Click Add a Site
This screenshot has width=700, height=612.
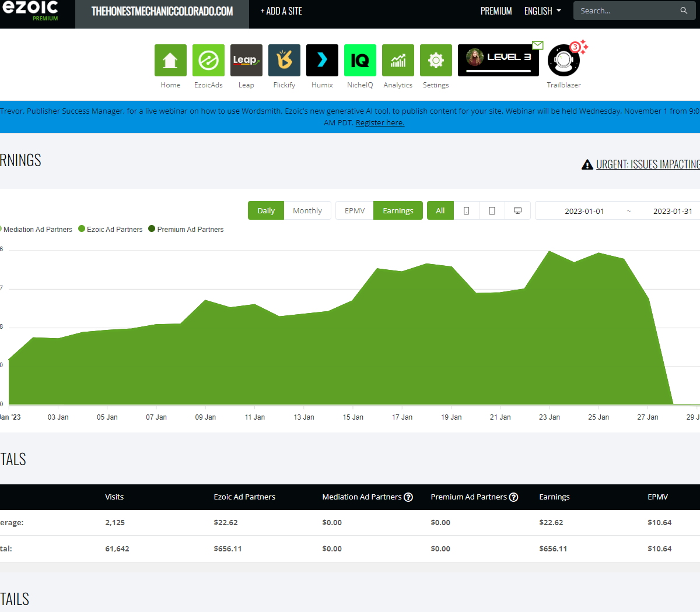click(281, 11)
